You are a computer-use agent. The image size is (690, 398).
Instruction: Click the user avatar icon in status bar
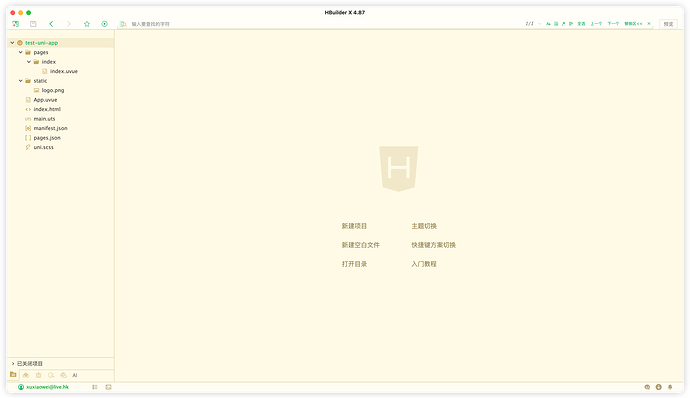(21, 387)
